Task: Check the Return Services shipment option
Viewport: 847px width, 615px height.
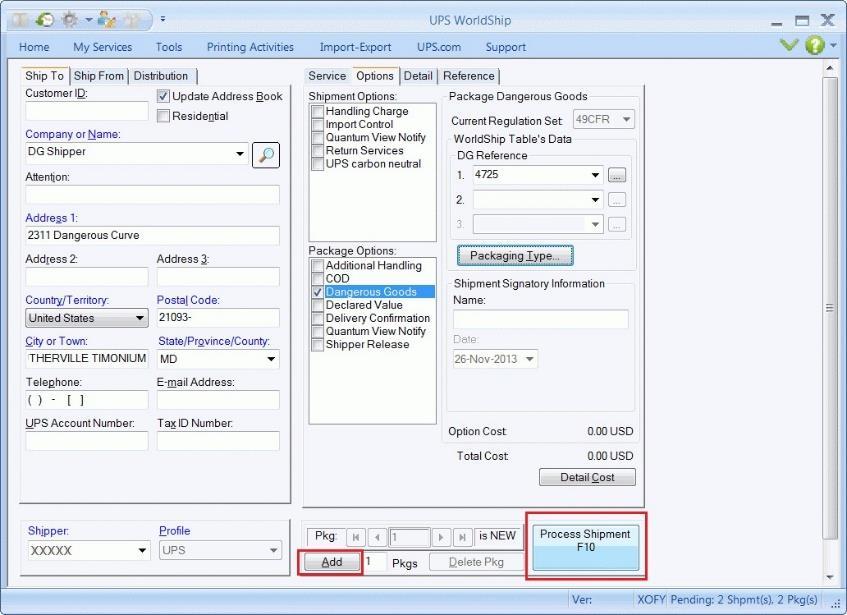Action: [x=318, y=151]
